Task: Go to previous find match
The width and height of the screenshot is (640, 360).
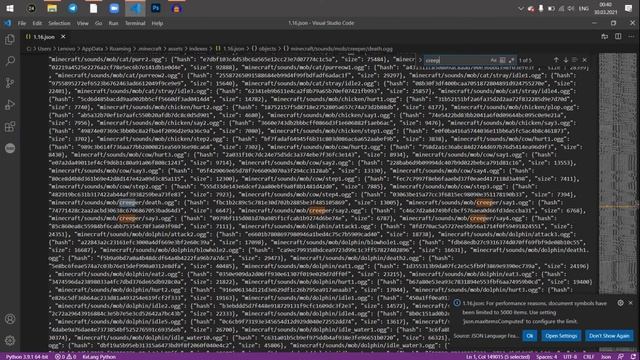Action: click(556, 60)
